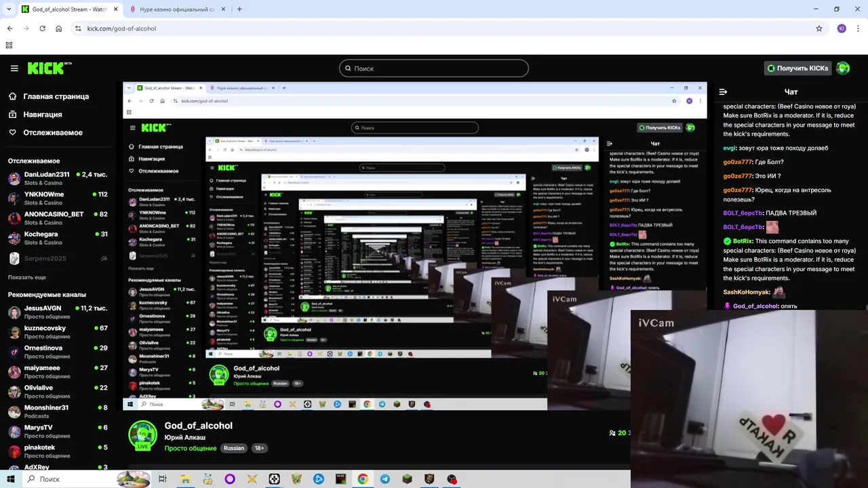The width and height of the screenshot is (868, 488).
Task: Open the apps grid in bookmarks bar
Action: 9,45
